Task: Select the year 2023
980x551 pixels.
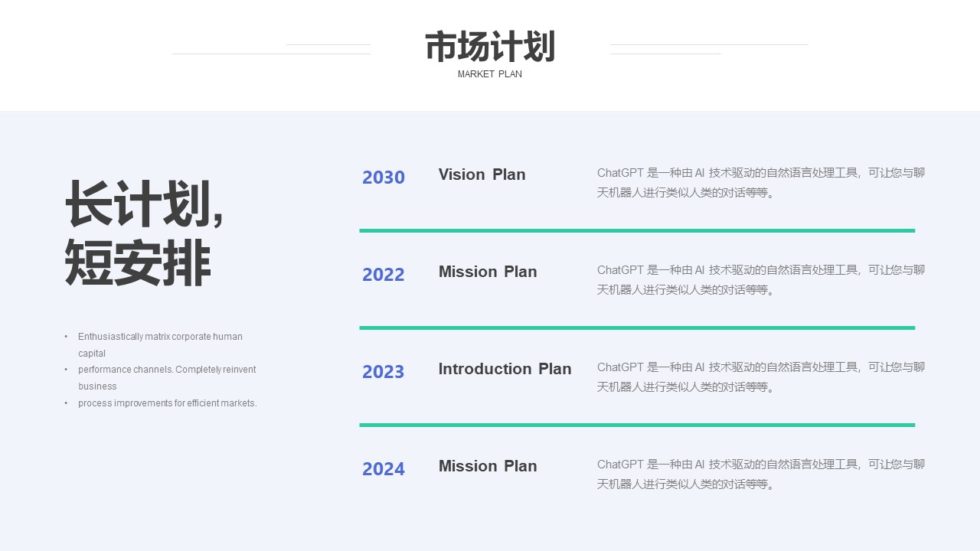Action: (x=384, y=372)
